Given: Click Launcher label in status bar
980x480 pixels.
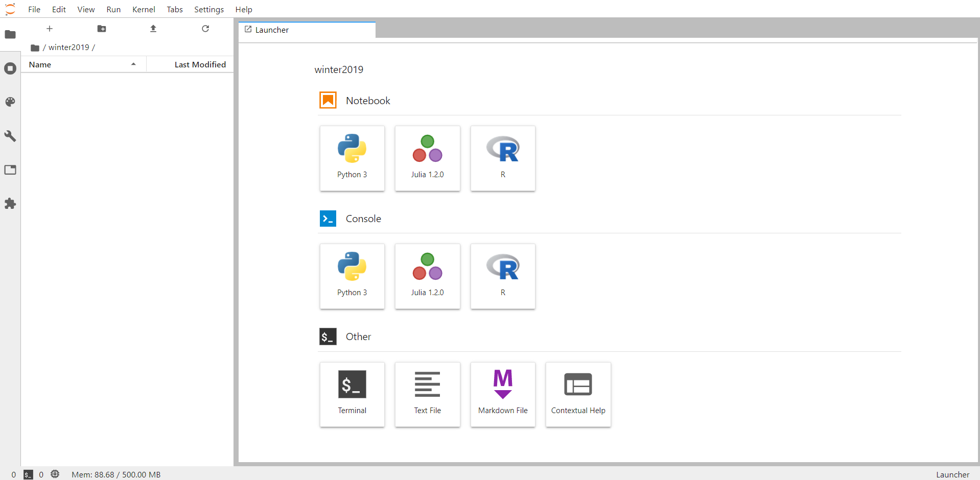Looking at the screenshot, I should 952,474.
